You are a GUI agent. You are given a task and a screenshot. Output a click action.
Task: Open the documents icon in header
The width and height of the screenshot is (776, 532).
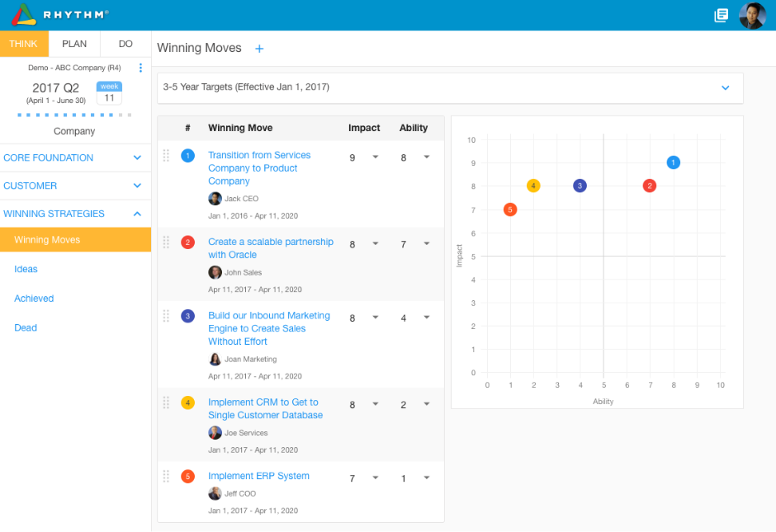coord(721,16)
